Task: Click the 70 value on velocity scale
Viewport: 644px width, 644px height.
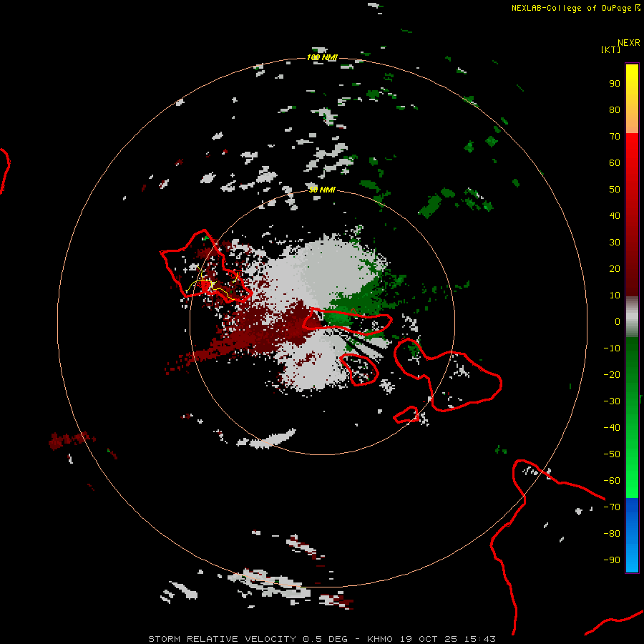Action: [x=615, y=137]
